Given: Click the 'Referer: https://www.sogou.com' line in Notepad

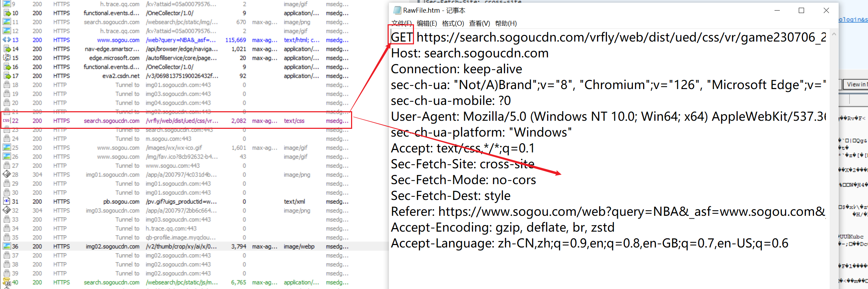Looking at the screenshot, I should (608, 212).
